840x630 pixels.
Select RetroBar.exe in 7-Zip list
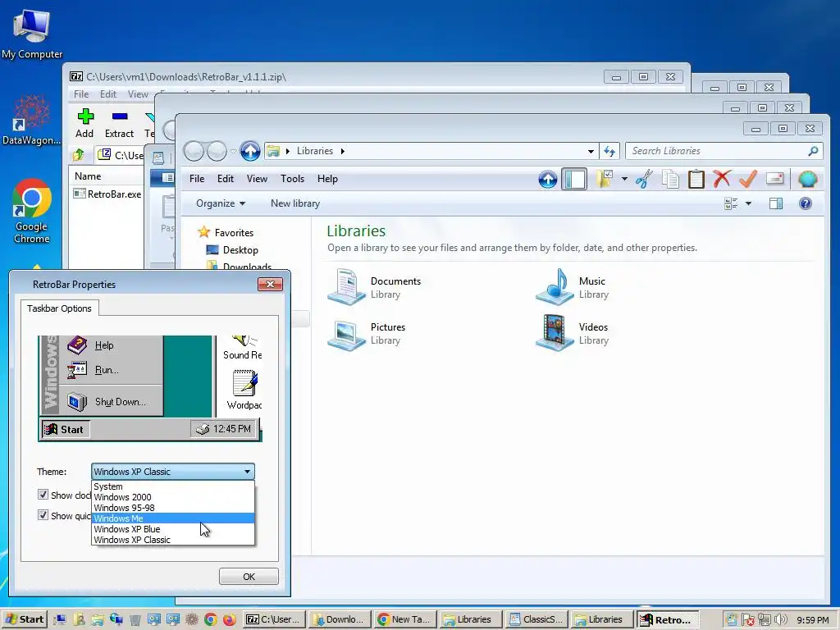click(x=107, y=194)
